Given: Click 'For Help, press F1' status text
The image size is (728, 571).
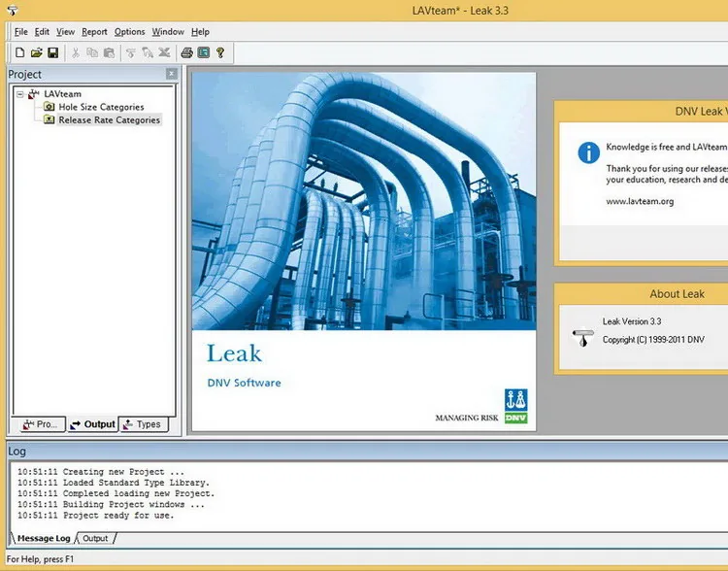Looking at the screenshot, I should (x=40, y=559).
